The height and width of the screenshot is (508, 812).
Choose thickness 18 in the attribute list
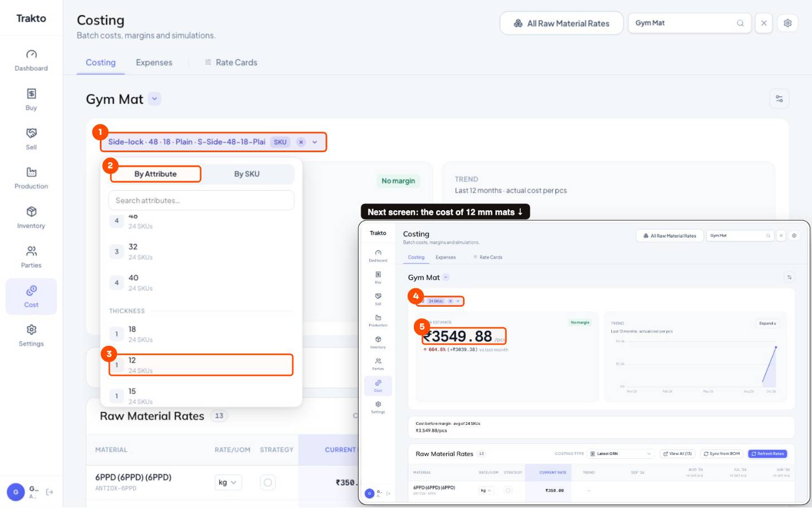click(x=201, y=334)
